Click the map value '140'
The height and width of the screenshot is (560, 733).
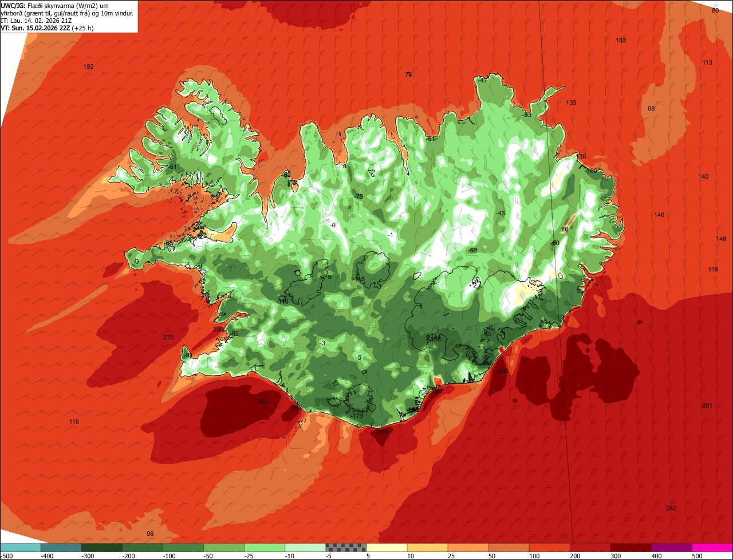(703, 176)
